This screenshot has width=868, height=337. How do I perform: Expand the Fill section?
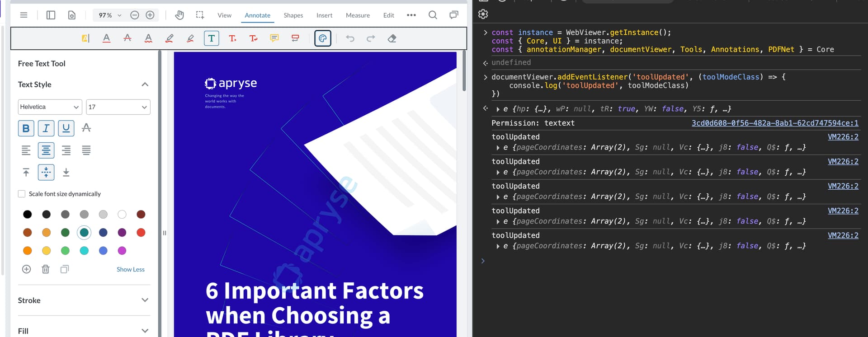tap(145, 331)
